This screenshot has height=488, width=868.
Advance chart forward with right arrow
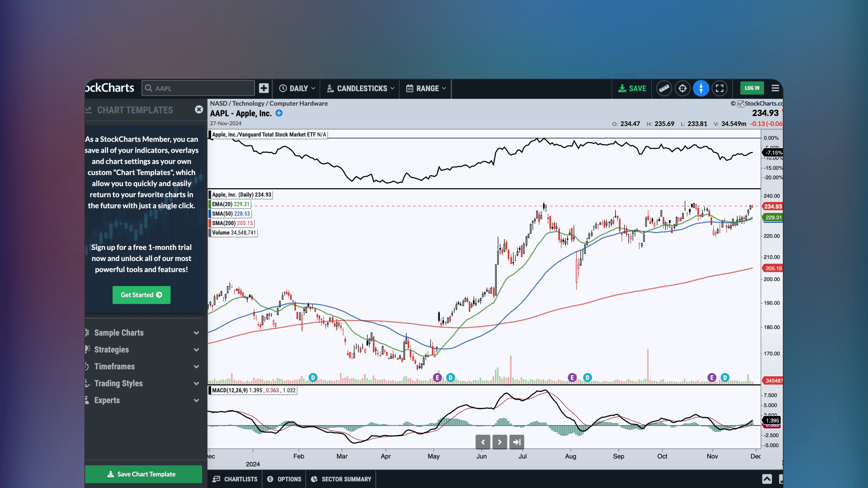(500, 442)
